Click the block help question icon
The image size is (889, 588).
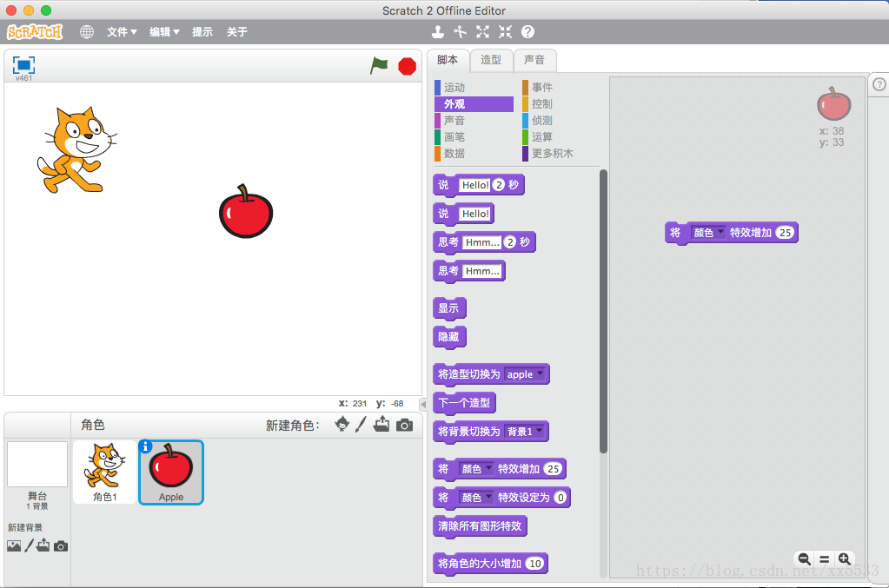[x=527, y=32]
